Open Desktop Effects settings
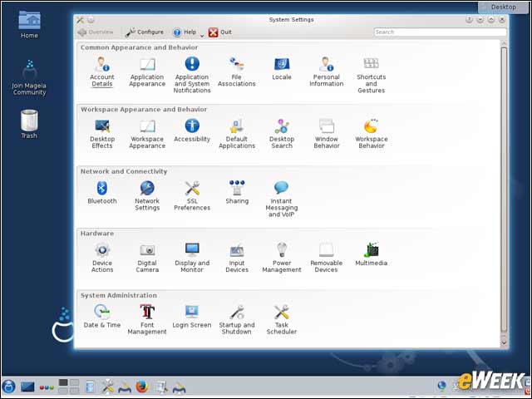Screen dimensions: 532x399 tap(102, 134)
